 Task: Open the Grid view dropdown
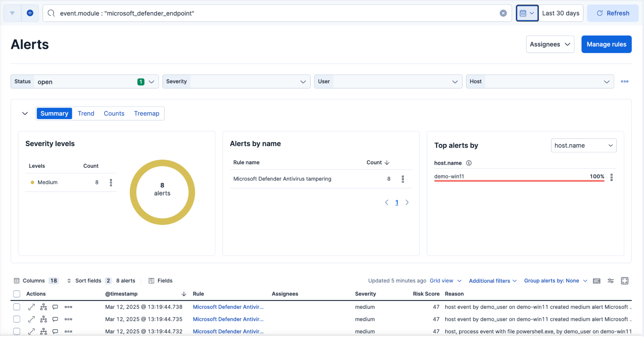point(446,281)
